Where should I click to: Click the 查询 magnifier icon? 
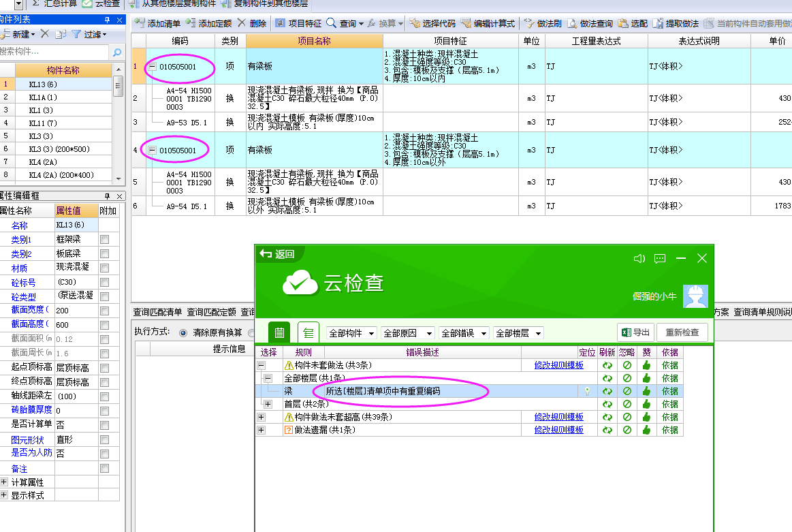pos(332,23)
